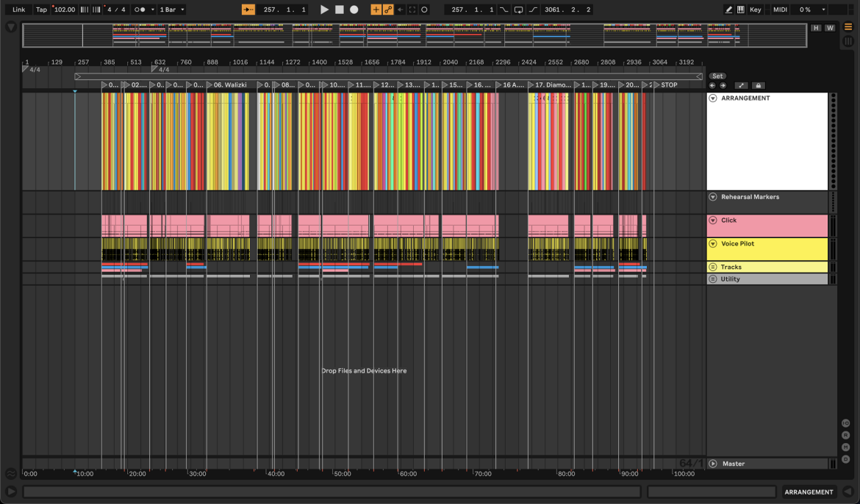Toggle the Lock Envelopes padlock icon
This screenshot has height=504, width=860.
tap(758, 85)
